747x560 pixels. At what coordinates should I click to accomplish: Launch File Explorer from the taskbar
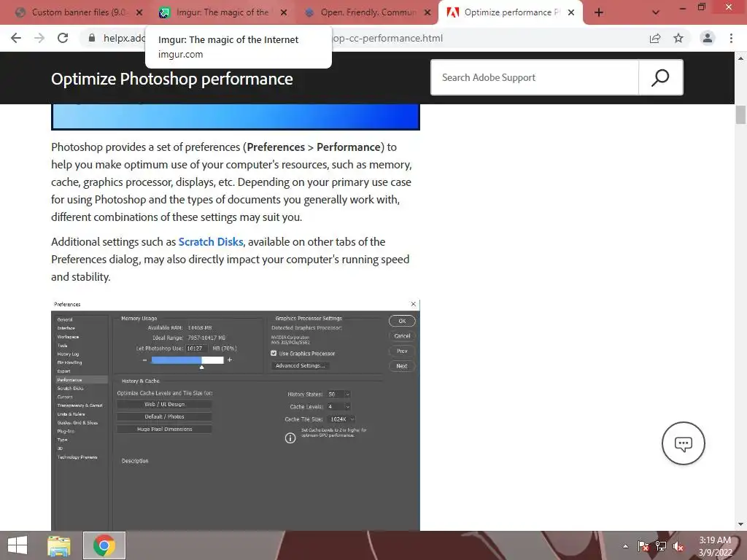pyautogui.click(x=59, y=545)
